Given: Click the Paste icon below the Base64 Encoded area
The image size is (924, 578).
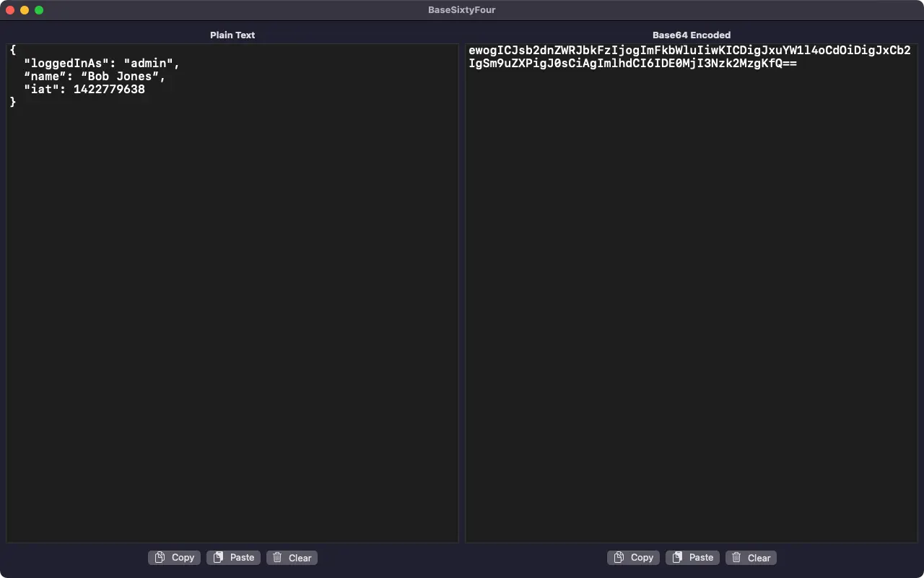Looking at the screenshot, I should [x=677, y=557].
